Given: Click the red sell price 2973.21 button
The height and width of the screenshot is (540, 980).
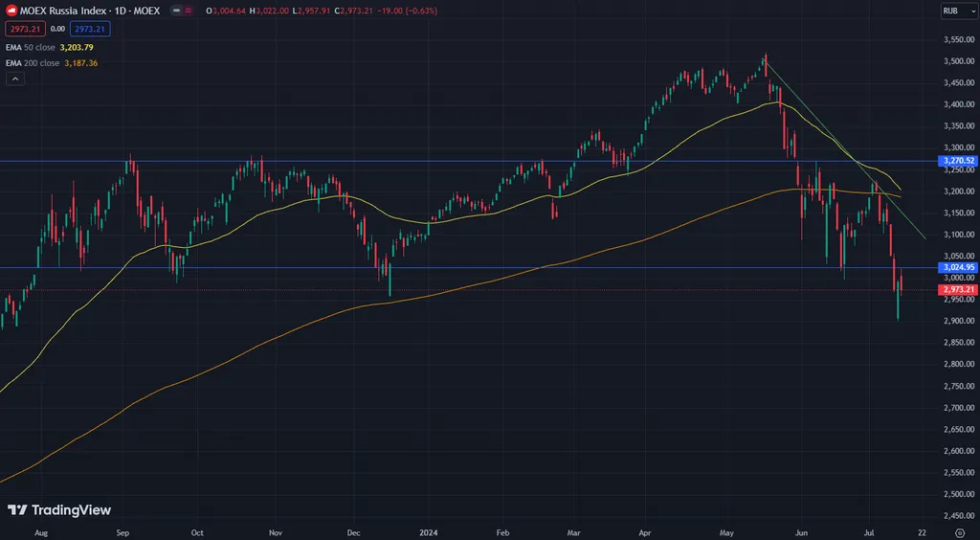Looking at the screenshot, I should [24, 29].
